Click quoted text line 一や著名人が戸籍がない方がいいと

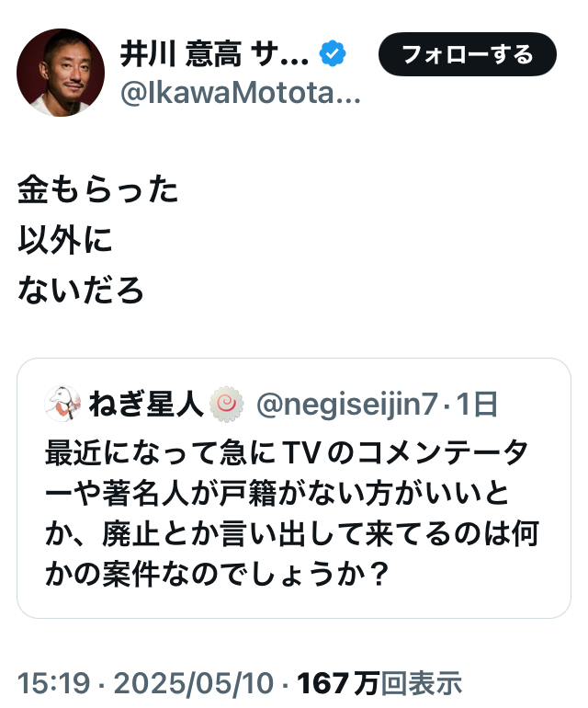[x=277, y=493]
